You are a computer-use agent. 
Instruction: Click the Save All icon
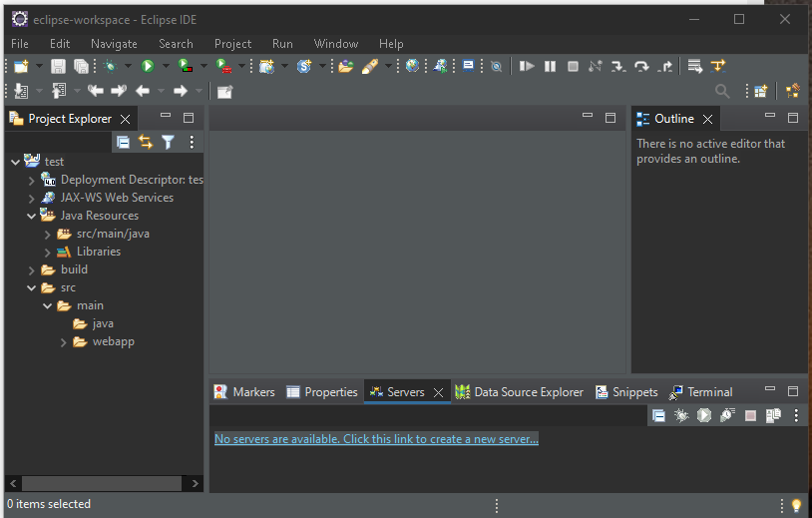81,66
